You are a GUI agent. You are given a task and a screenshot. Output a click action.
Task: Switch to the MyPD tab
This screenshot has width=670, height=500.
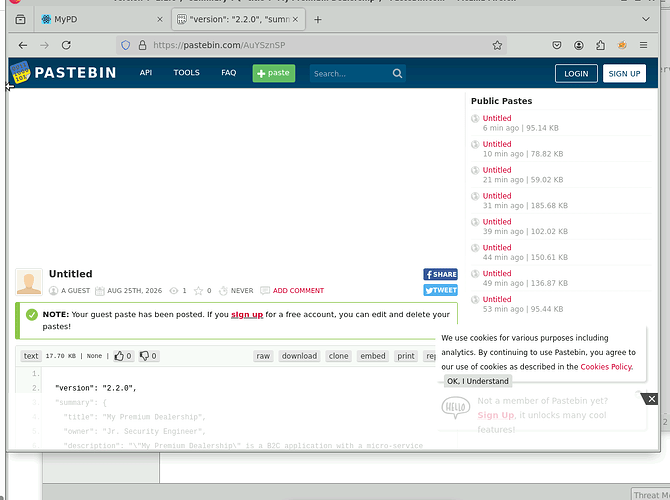coord(100,19)
